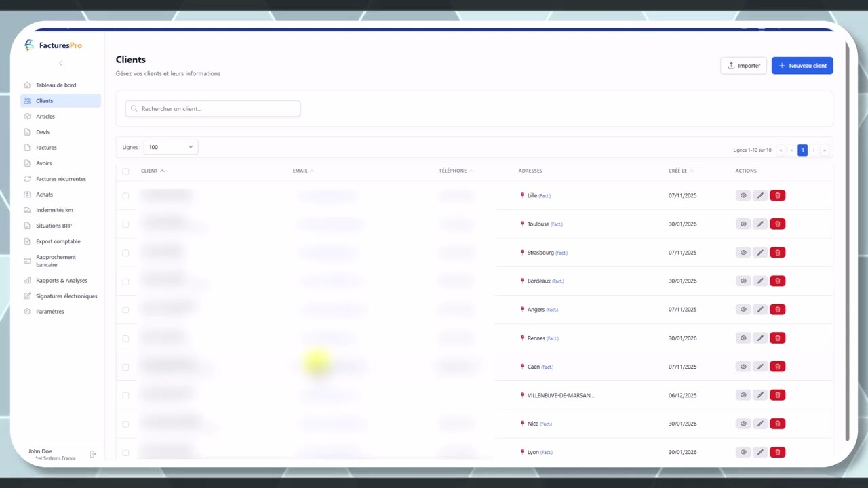Open Export comptable page
This screenshot has height=488, width=868.
pyautogui.click(x=60, y=241)
